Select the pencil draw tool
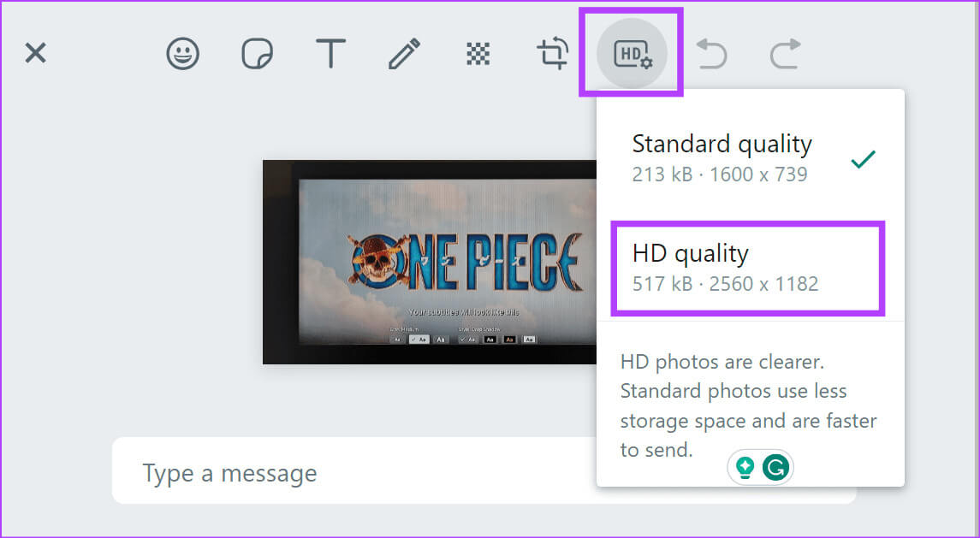 coord(404,53)
